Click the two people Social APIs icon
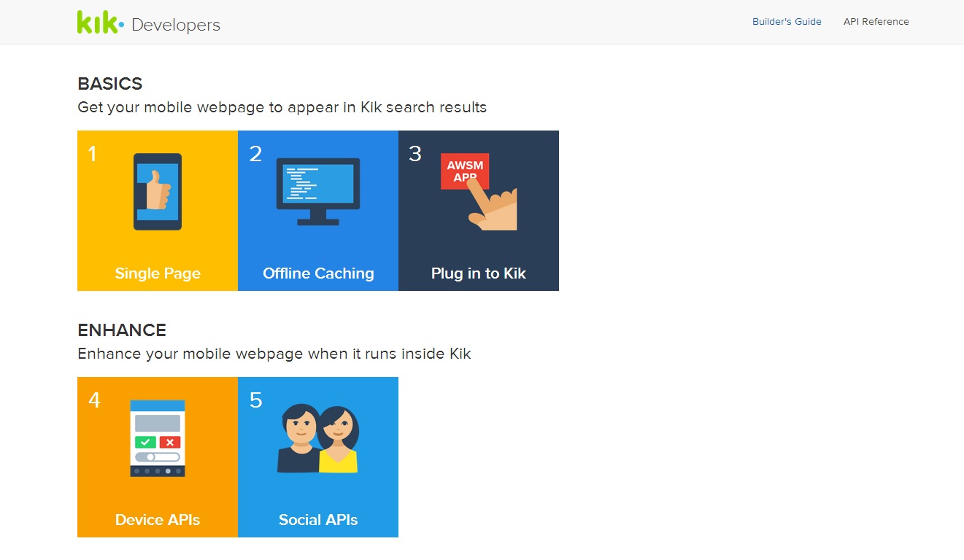Image resolution: width=964 pixels, height=560 pixels. tap(318, 438)
